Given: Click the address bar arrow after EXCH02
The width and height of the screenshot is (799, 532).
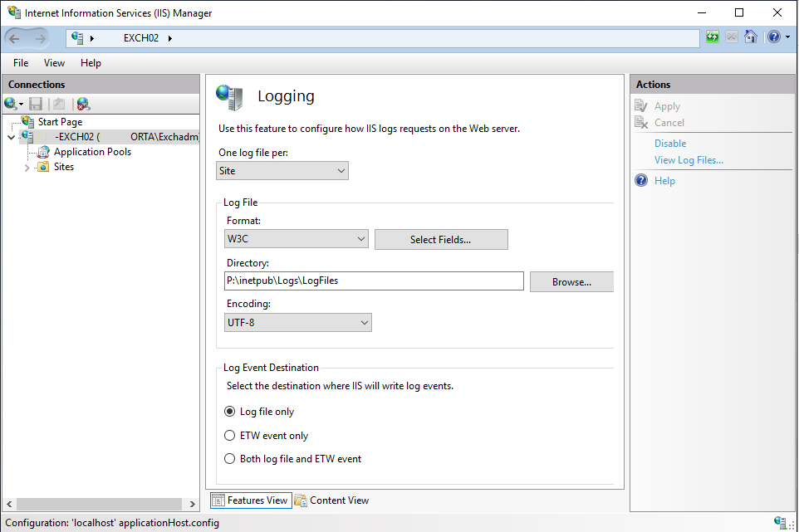Looking at the screenshot, I should click(169, 38).
